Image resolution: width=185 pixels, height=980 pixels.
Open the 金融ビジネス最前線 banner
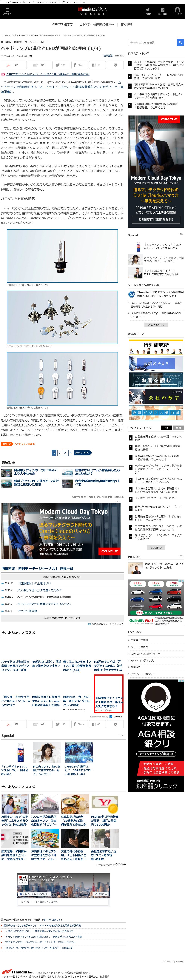point(156,412)
